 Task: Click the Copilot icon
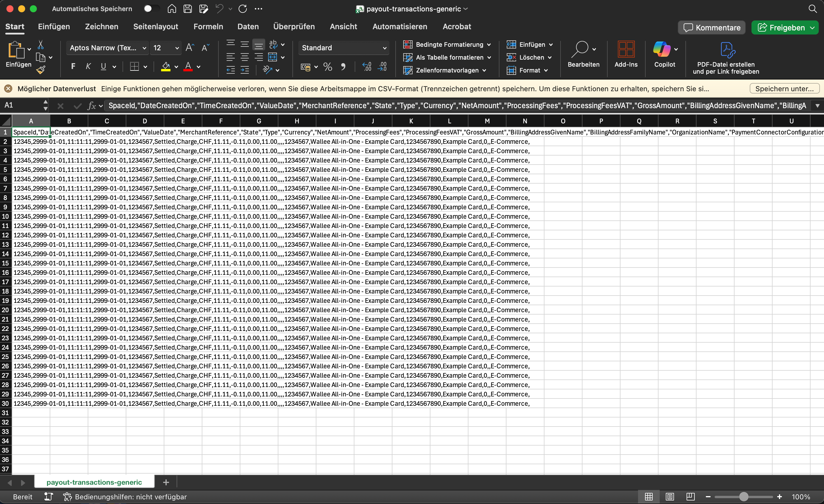[661, 49]
